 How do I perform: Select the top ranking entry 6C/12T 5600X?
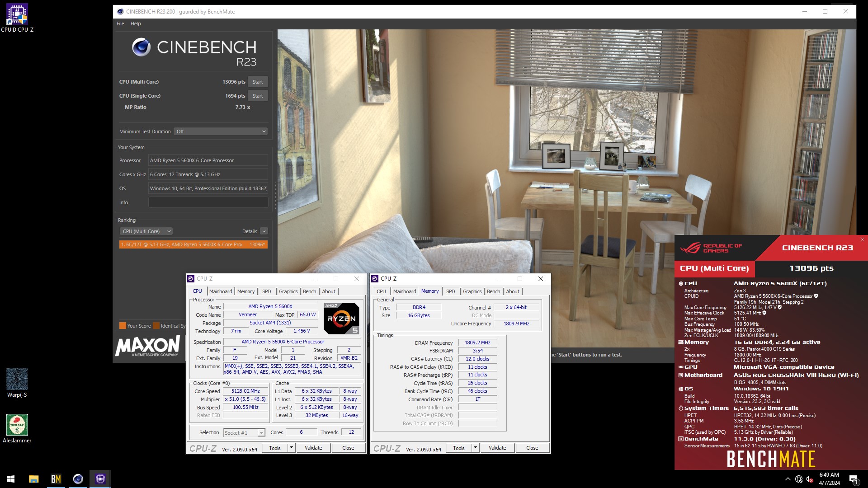193,244
